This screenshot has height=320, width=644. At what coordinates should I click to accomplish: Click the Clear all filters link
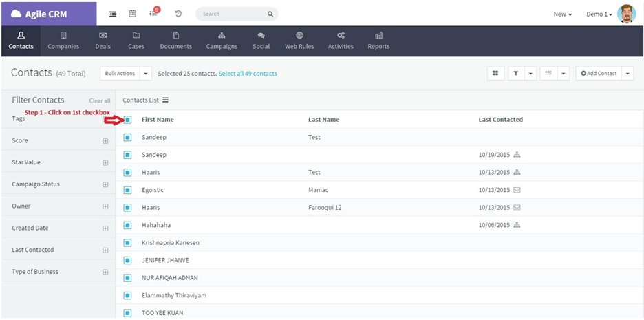click(100, 100)
